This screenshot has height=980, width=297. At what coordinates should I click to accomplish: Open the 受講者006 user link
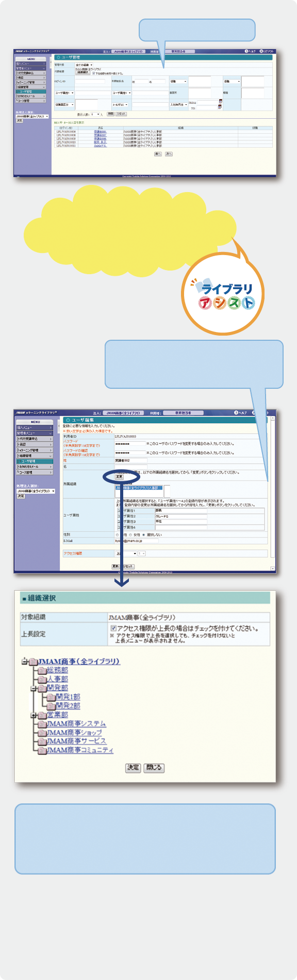[x=100, y=132]
